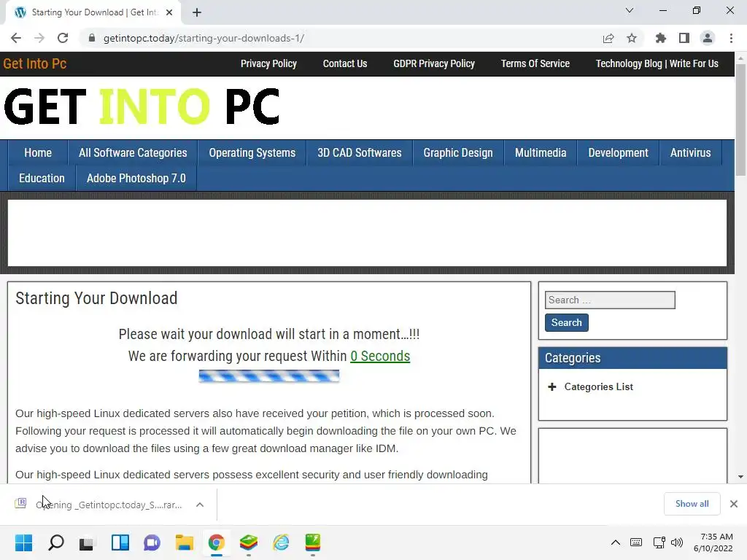Open Task View on the taskbar
Viewport: 747px width, 560px height.
[x=88, y=542]
